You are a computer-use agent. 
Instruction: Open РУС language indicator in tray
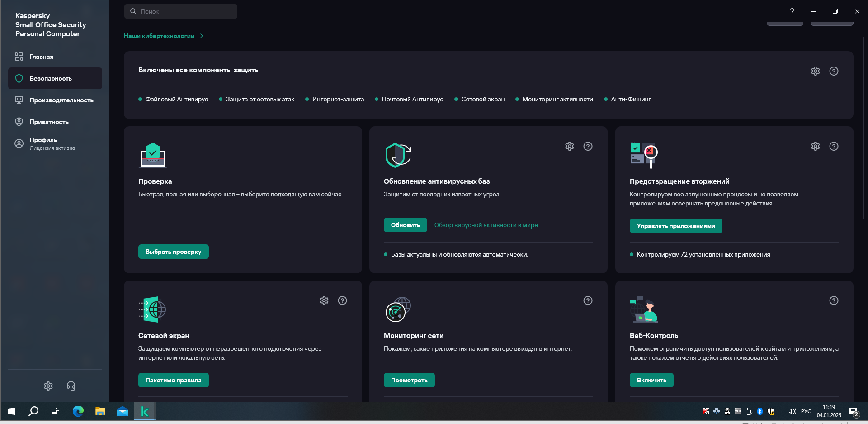[806, 411]
